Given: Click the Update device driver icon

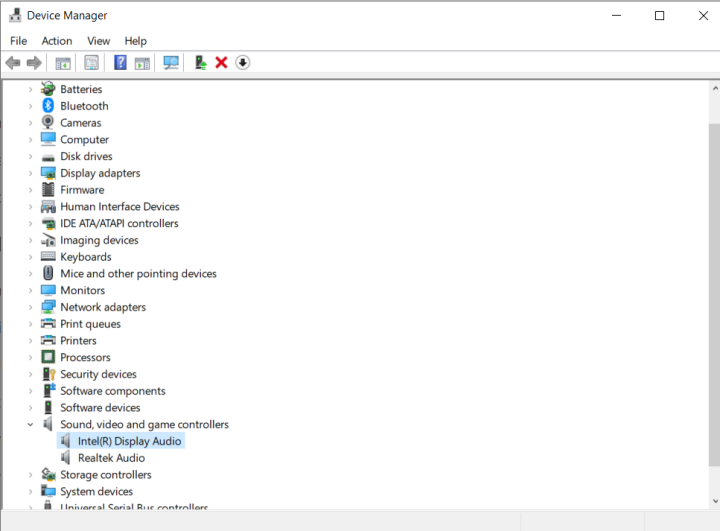Looking at the screenshot, I should point(200,62).
